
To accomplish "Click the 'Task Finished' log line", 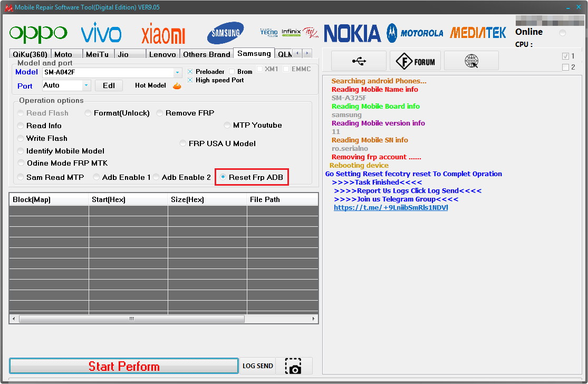I will pyautogui.click(x=377, y=183).
